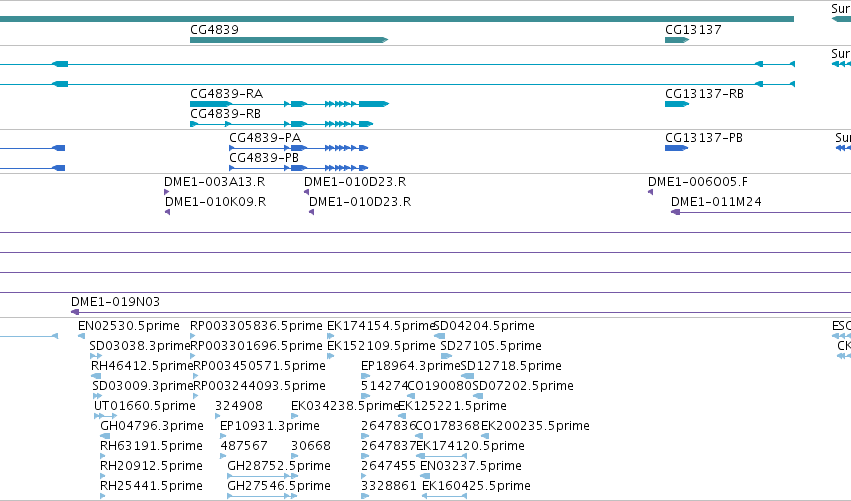Select the CG13137 gene bar
The image size is (851, 501).
pyautogui.click(x=677, y=40)
